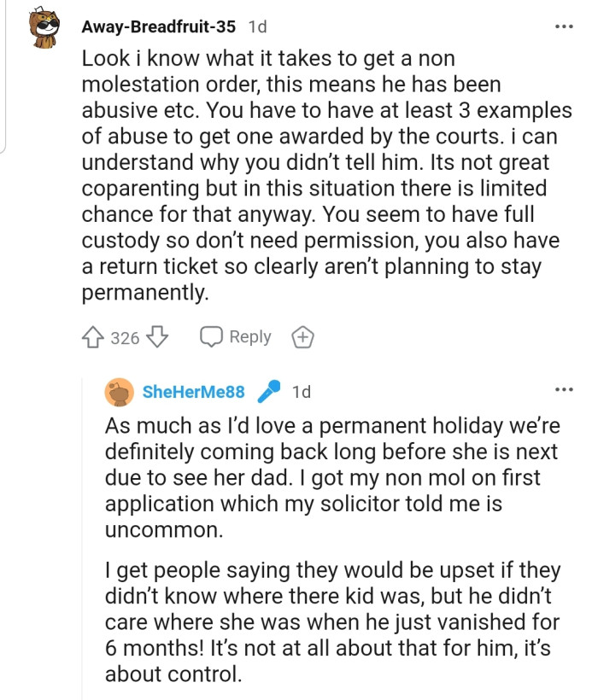
Task: Downvote the Away-Breadfruit-35 comment
Action: [156, 338]
